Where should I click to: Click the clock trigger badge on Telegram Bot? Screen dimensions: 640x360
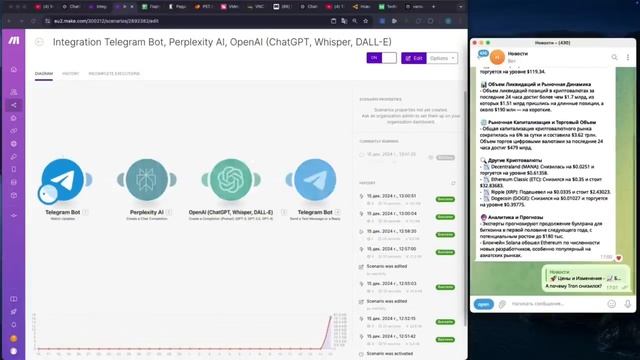[x=48, y=194]
